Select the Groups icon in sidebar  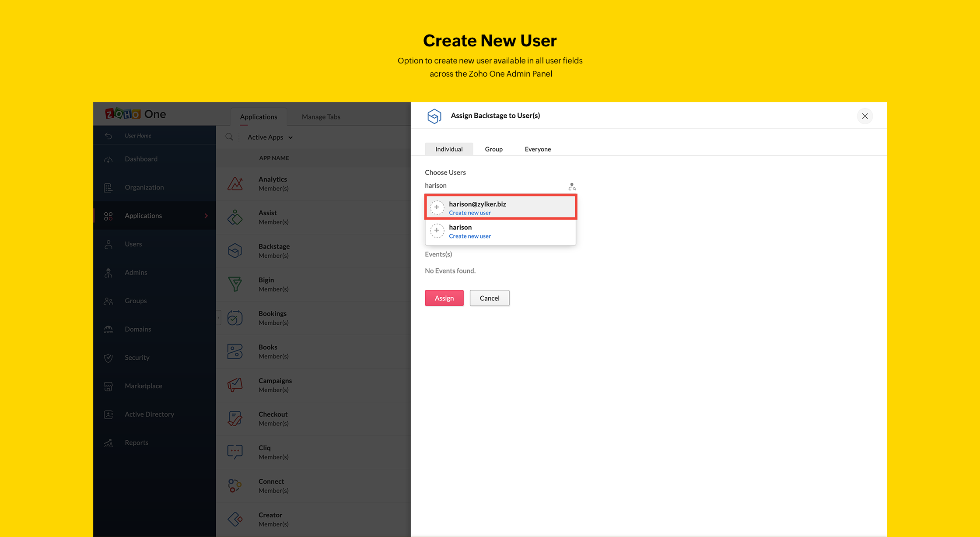coord(108,300)
